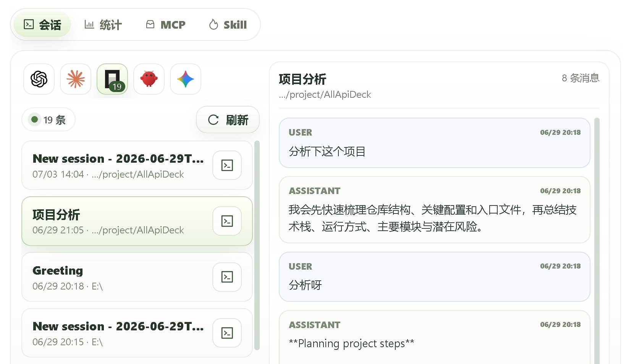The height and width of the screenshot is (364, 626).
Task: Open the 统计 tab
Action: tap(103, 25)
